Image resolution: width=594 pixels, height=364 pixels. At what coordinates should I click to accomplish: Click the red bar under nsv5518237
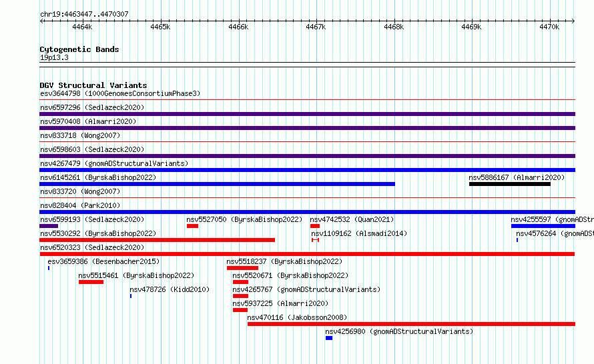click(242, 268)
